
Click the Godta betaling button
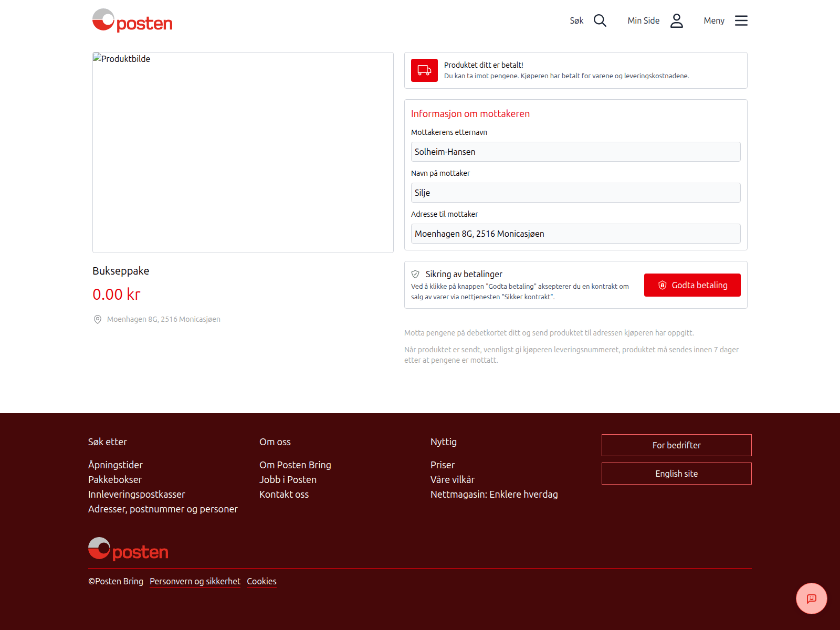click(692, 285)
